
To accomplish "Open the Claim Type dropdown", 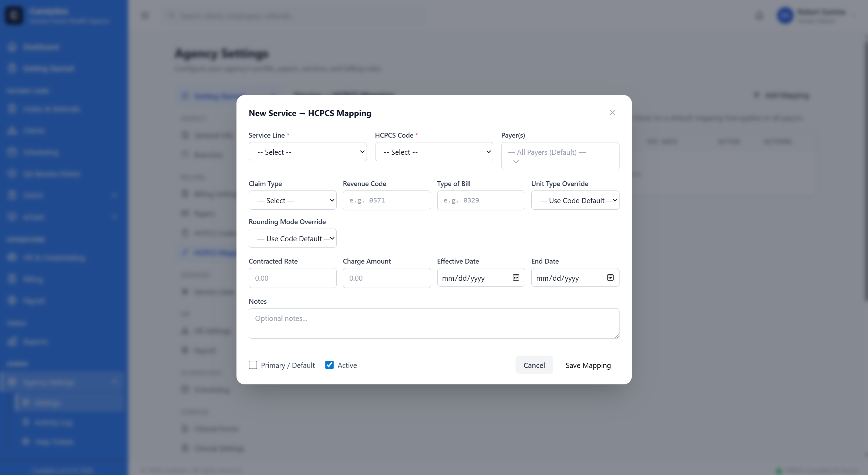I will (x=292, y=200).
